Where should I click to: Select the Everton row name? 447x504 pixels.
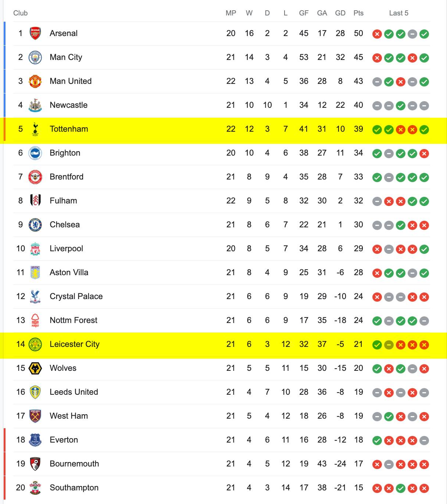click(x=64, y=440)
